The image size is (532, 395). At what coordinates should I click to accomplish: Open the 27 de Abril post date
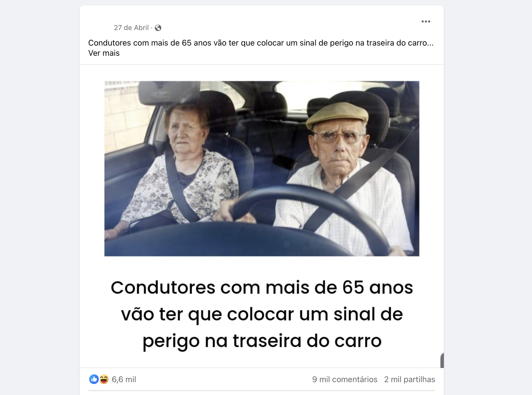click(131, 28)
